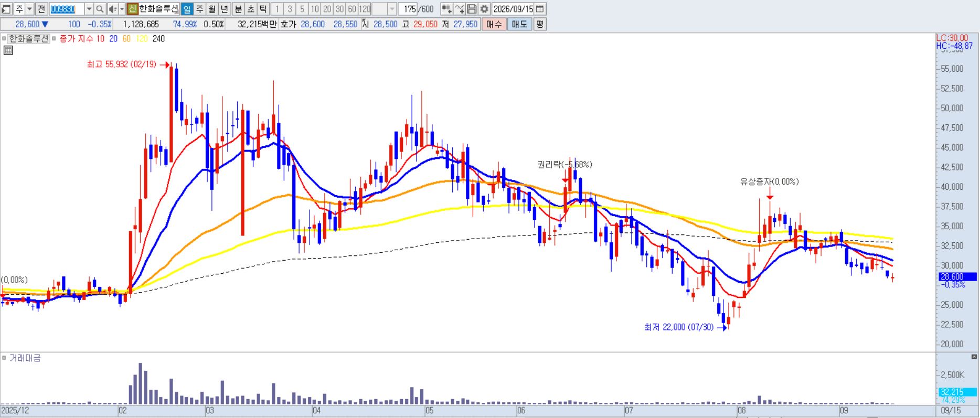Select the 10 interval tab

(314, 9)
